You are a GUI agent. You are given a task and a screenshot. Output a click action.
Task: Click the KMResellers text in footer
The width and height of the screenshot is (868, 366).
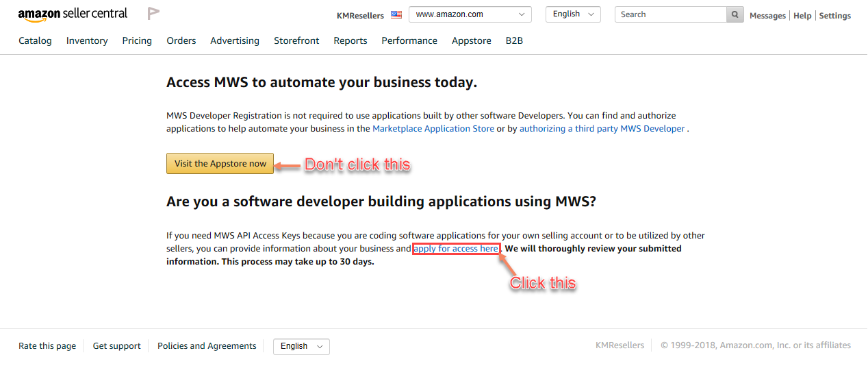click(620, 345)
